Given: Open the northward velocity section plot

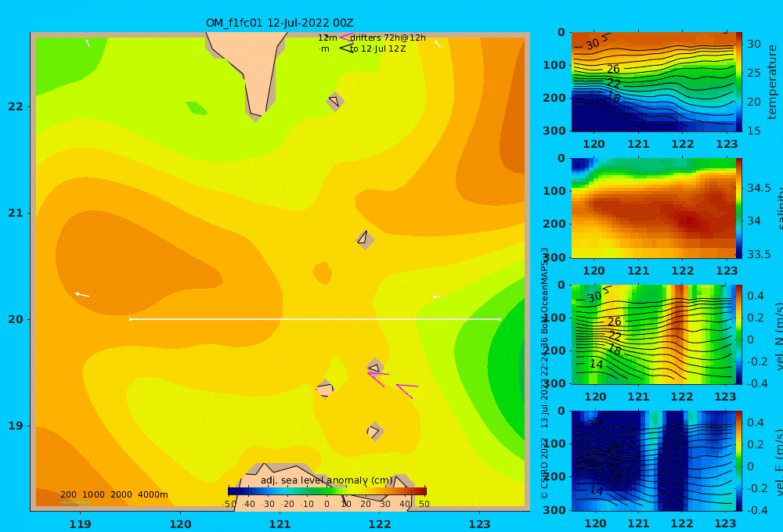Looking at the screenshot, I should tap(653, 334).
